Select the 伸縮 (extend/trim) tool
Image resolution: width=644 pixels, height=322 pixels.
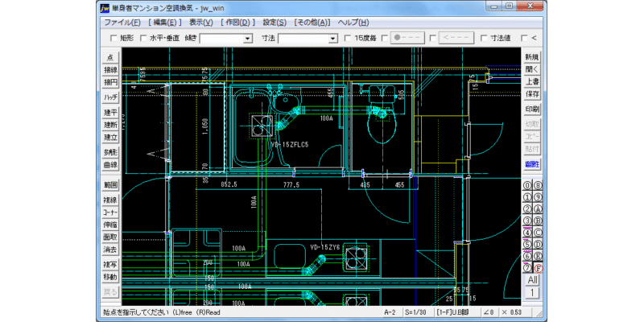(110, 225)
